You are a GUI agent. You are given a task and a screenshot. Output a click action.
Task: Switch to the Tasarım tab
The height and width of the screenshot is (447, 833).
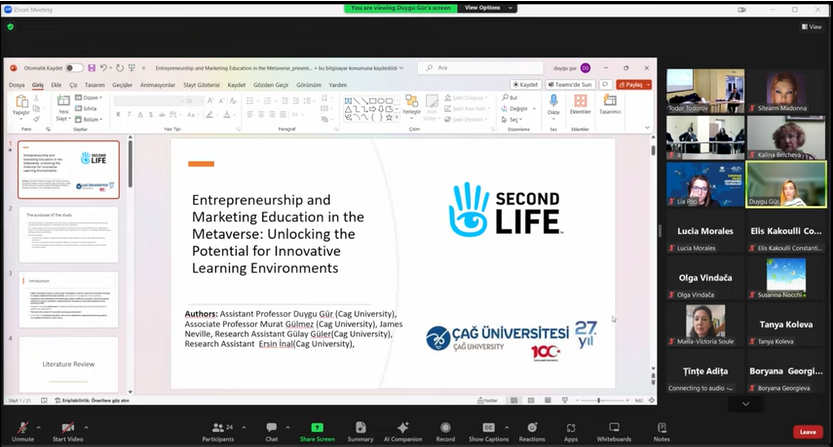click(95, 85)
